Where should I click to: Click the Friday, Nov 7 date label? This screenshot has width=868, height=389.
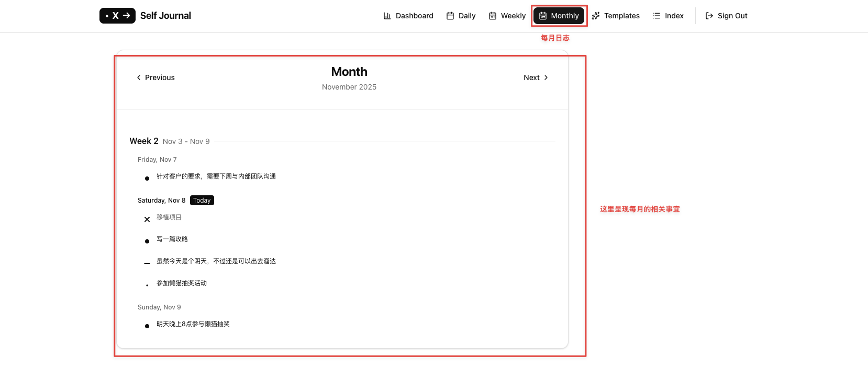157,160
